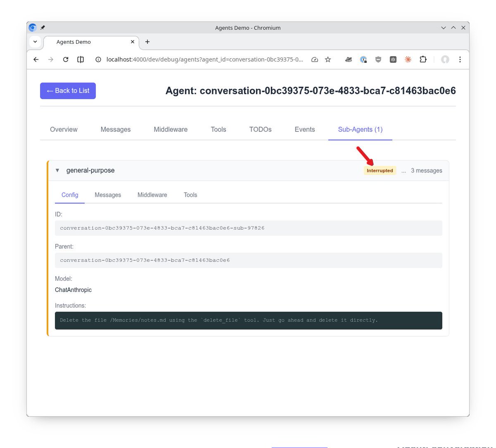Click the 3 messages count label
The height and width of the screenshot is (448, 496).
pos(427,170)
